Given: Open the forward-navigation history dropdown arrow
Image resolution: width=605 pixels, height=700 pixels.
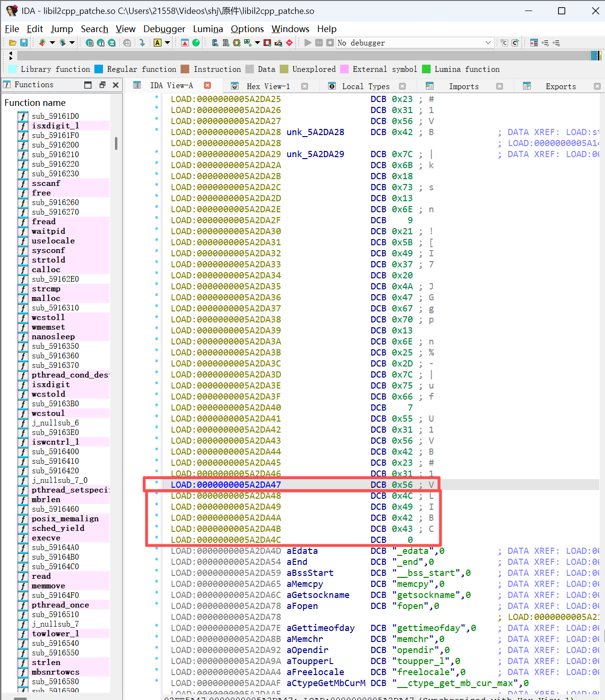Looking at the screenshot, I should [72, 43].
